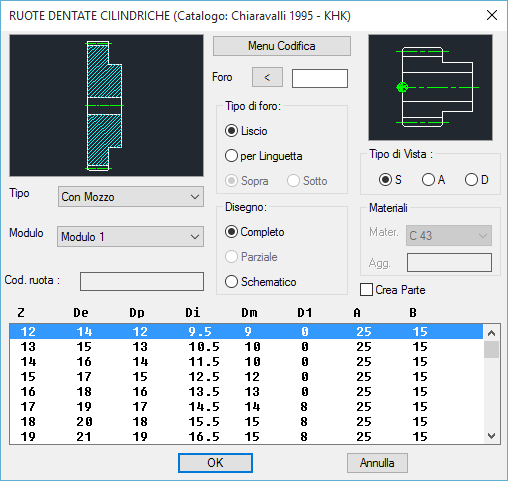Click the list scrollbar up arrow
The height and width of the screenshot is (481, 508).
pyautogui.click(x=492, y=333)
